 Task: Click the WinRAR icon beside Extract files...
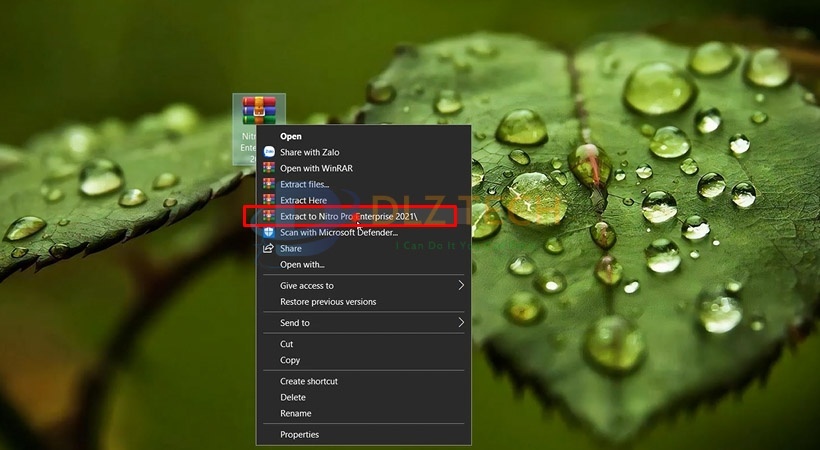coord(269,184)
